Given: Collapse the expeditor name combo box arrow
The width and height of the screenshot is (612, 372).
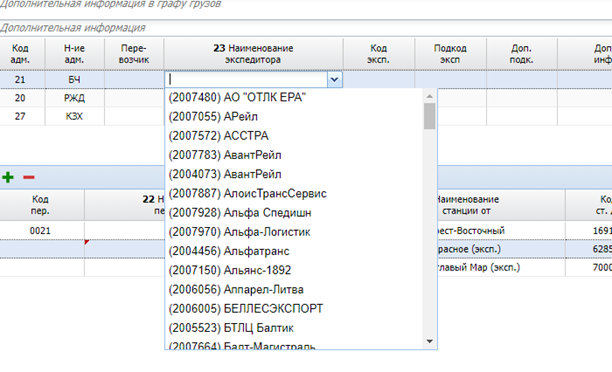Looking at the screenshot, I should pyautogui.click(x=334, y=80).
